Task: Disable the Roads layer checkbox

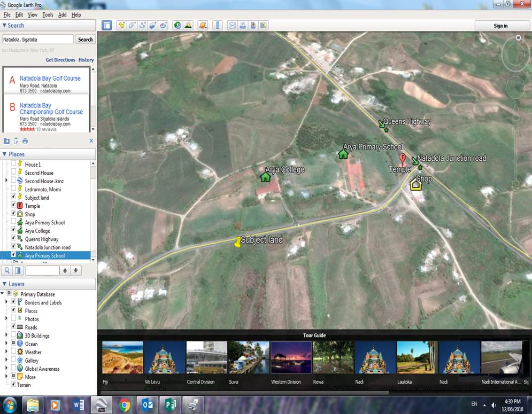Action: [x=14, y=327]
